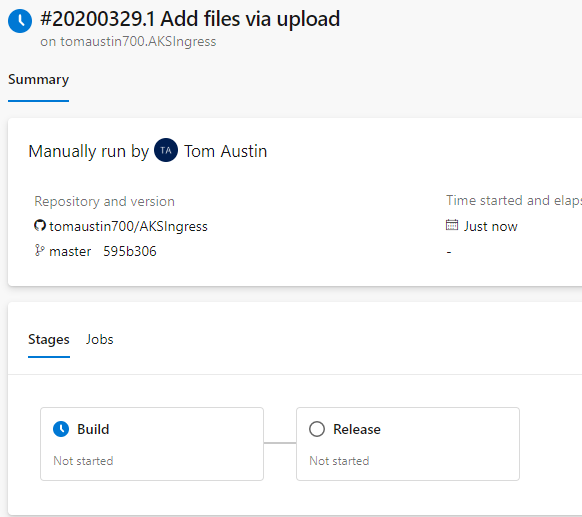The width and height of the screenshot is (582, 517).
Task: Click the Build stage clock icon
Action: [61, 429]
